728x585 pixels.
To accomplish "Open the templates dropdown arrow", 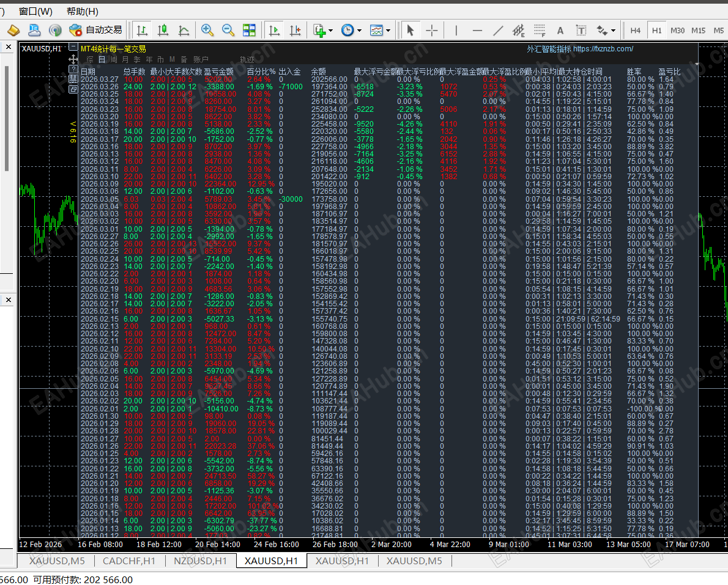I will (x=388, y=31).
